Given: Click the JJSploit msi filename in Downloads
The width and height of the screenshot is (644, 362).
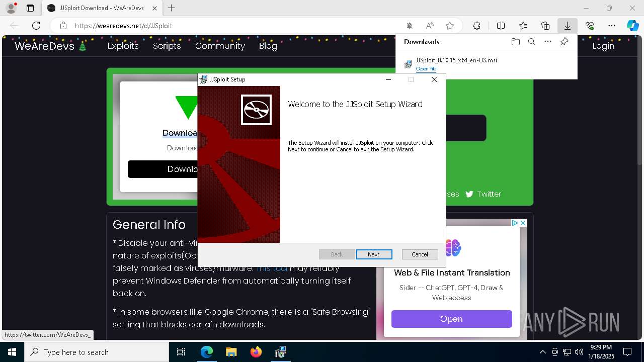Looking at the screenshot, I should pyautogui.click(x=456, y=60).
